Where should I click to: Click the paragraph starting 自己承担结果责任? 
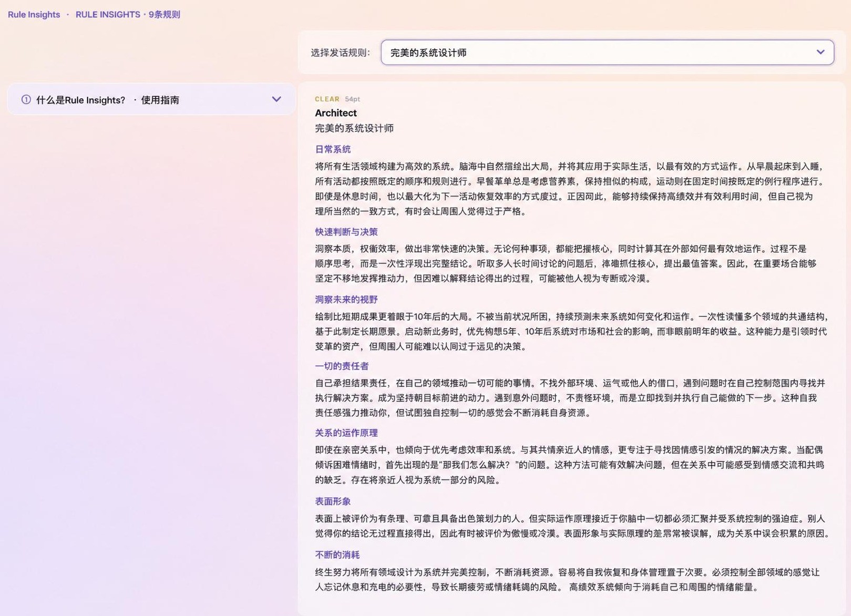[x=570, y=398]
